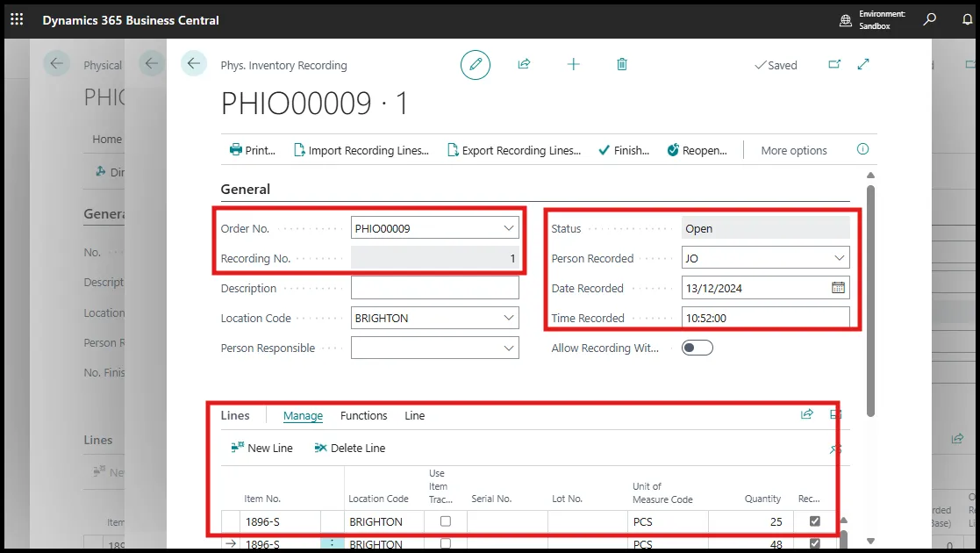This screenshot has width=980, height=553.
Task: Click the back arrow on middle background page
Action: click(151, 63)
